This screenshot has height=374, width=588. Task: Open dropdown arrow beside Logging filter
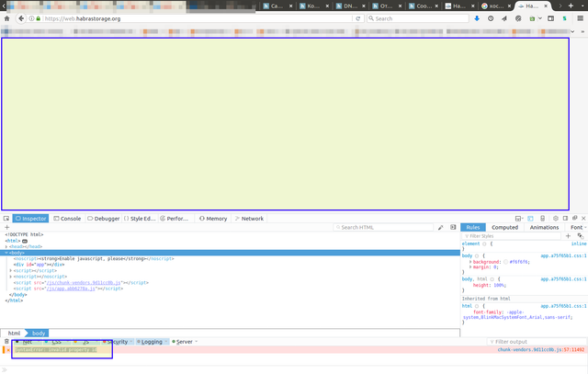pos(165,342)
